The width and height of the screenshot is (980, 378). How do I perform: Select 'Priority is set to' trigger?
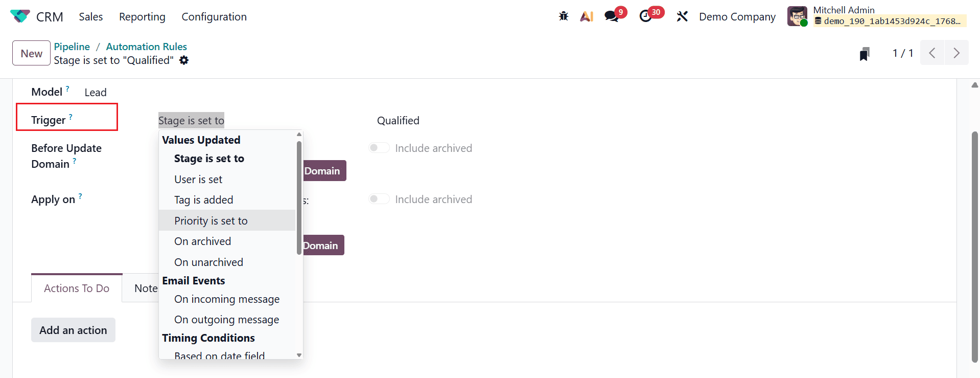tap(211, 220)
